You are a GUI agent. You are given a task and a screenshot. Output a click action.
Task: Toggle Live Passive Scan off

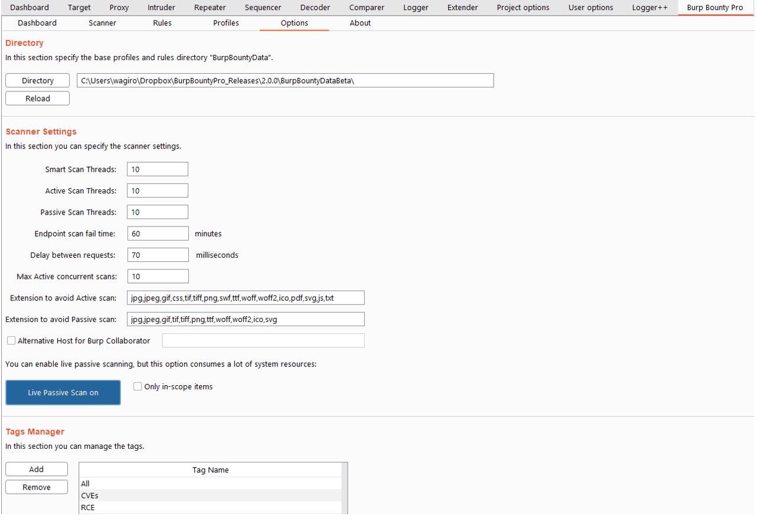coord(63,392)
